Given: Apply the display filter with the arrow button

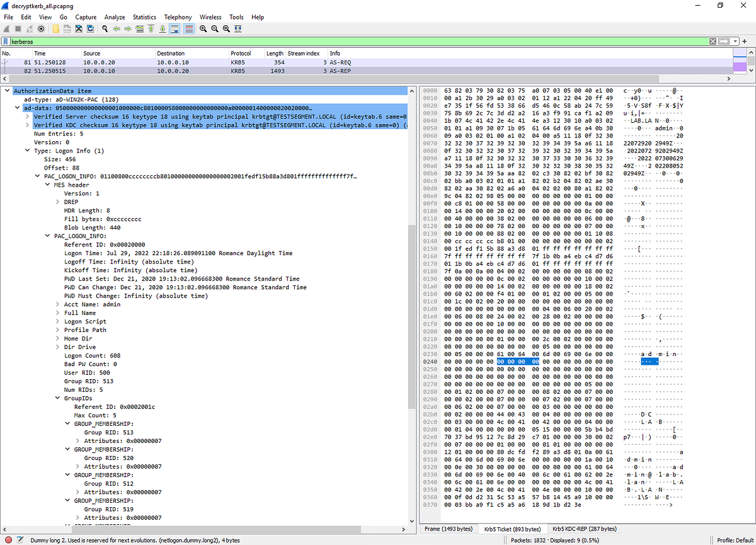Looking at the screenshot, I should (x=723, y=41).
